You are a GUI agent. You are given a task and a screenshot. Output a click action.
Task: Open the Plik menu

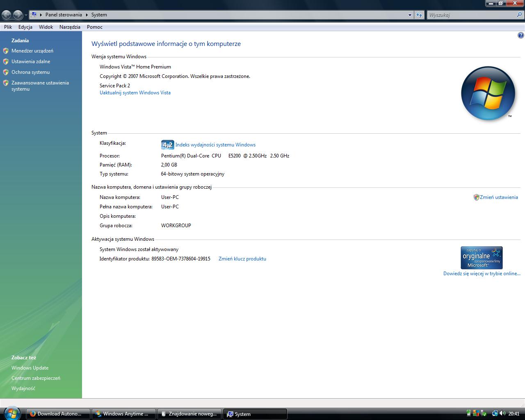click(8, 27)
